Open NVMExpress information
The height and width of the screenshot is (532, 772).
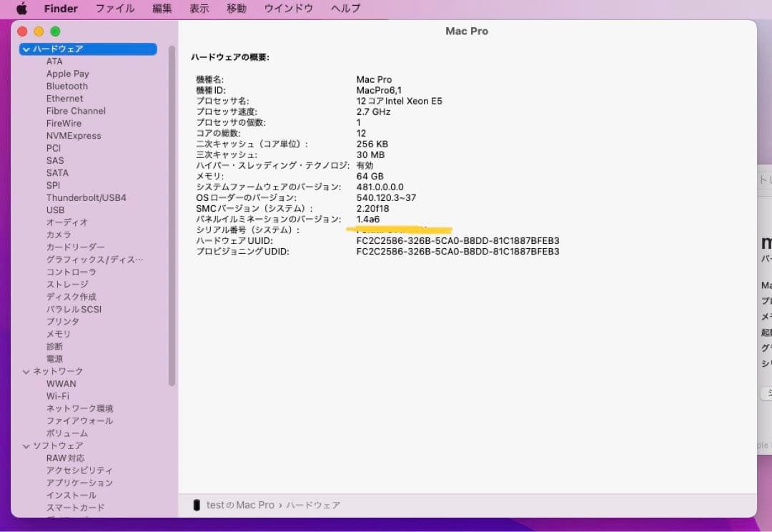[75, 135]
